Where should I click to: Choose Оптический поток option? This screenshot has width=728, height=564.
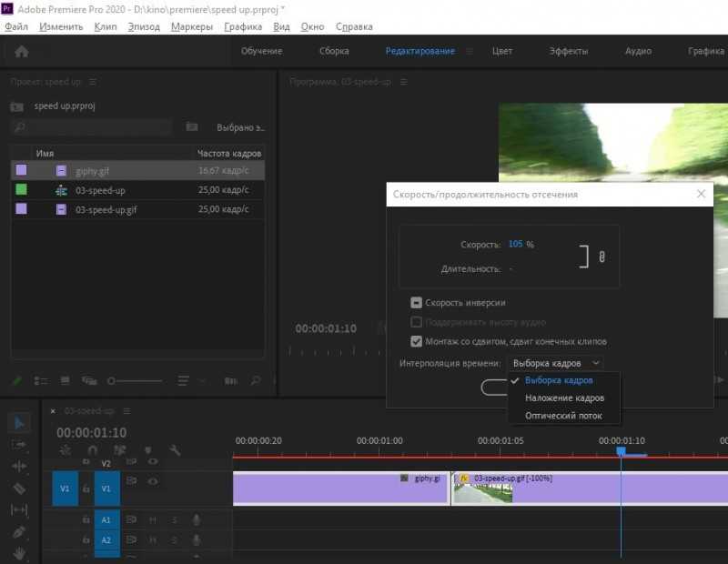tap(563, 416)
